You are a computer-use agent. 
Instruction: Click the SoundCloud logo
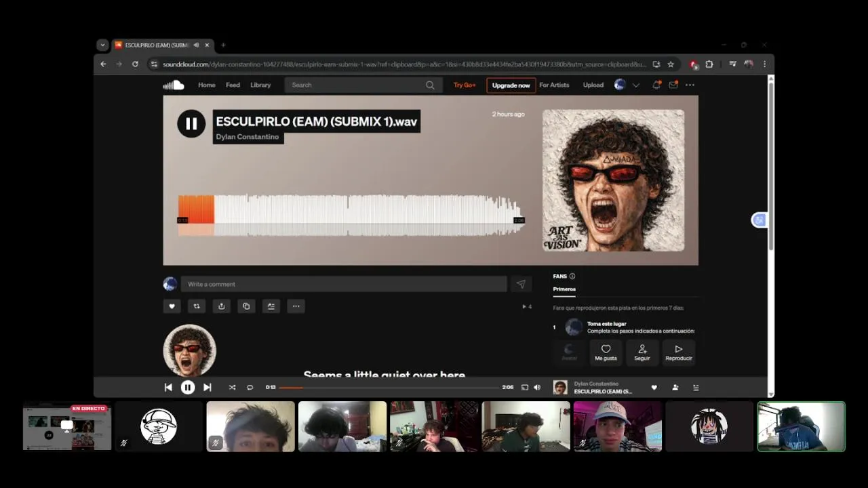pyautogui.click(x=174, y=85)
